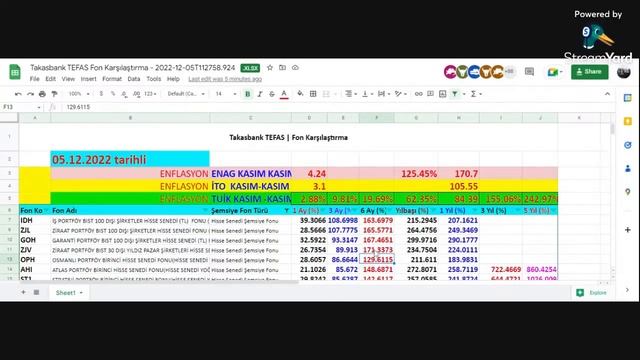Click the green Share button
This screenshot has height=360, width=640.
pyautogui.click(x=589, y=72)
